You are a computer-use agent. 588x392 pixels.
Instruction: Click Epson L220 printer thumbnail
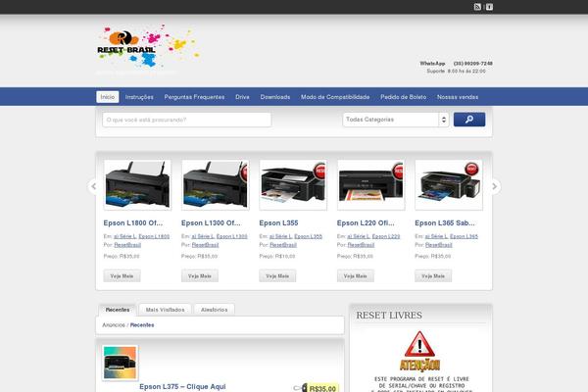point(370,185)
